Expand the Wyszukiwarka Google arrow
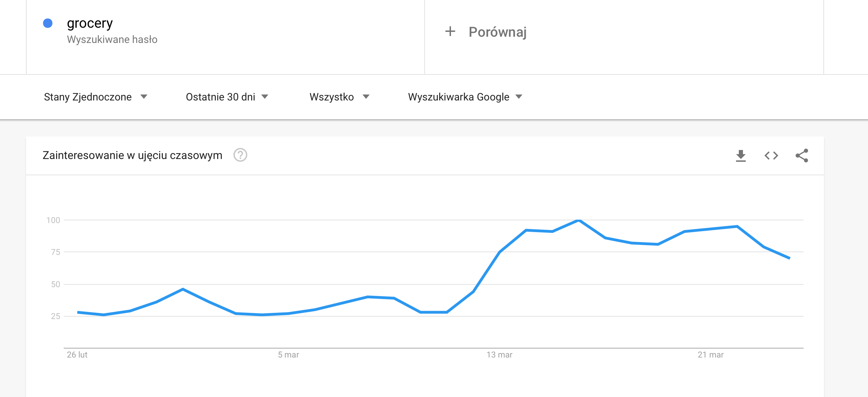 pos(519,97)
